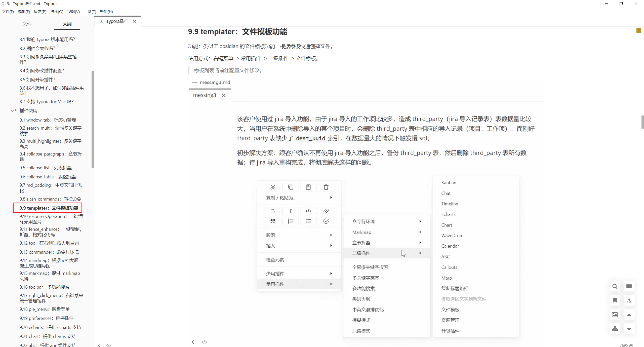
Task: Open outline item 8.5 如何升级插件?
Action: 37,80
